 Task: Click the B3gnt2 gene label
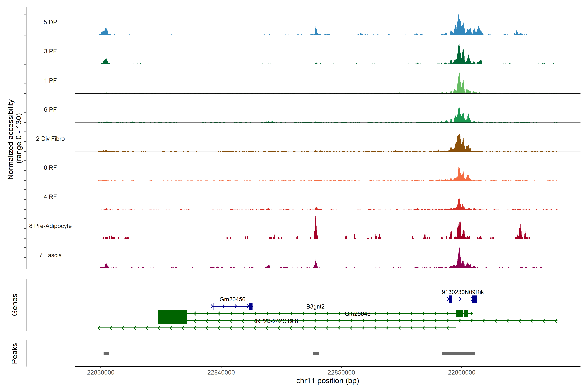click(315, 306)
